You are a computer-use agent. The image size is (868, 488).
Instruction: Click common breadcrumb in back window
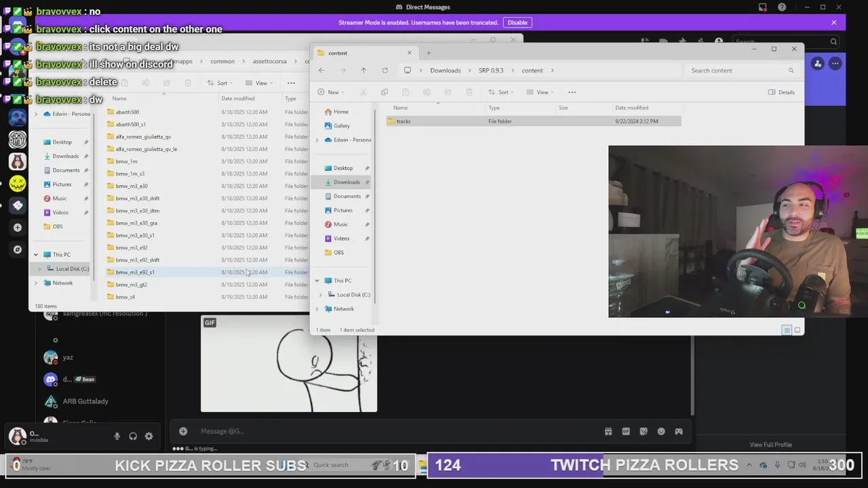222,61
